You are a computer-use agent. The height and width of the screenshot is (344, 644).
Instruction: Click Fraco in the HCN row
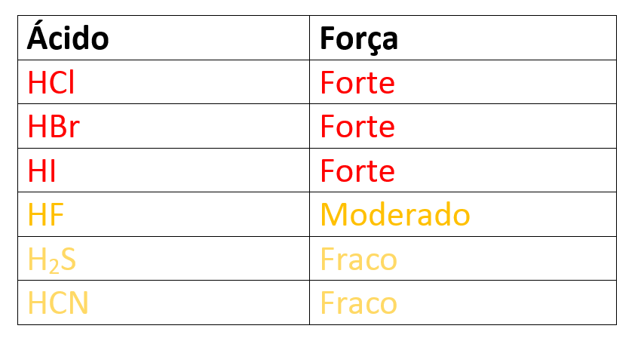tap(358, 303)
